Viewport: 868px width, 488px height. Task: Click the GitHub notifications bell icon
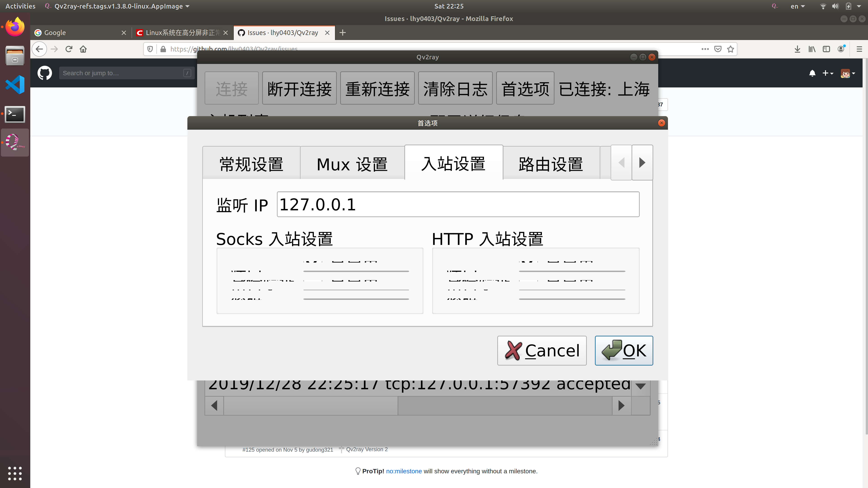(x=812, y=73)
